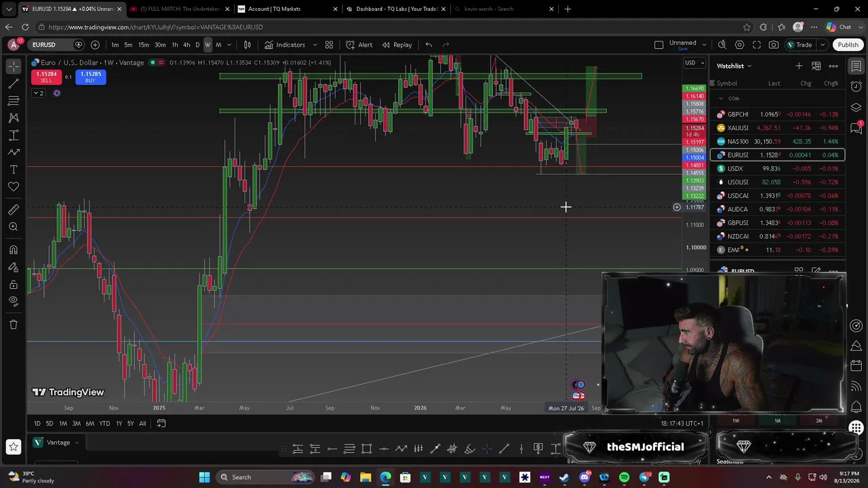Open the USD currency dropdown
The height and width of the screenshot is (488, 868).
point(693,63)
